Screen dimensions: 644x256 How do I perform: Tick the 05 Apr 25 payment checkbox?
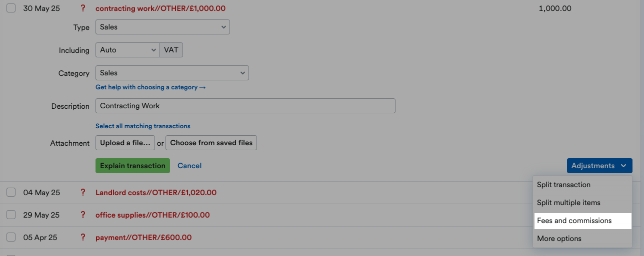[11, 238]
